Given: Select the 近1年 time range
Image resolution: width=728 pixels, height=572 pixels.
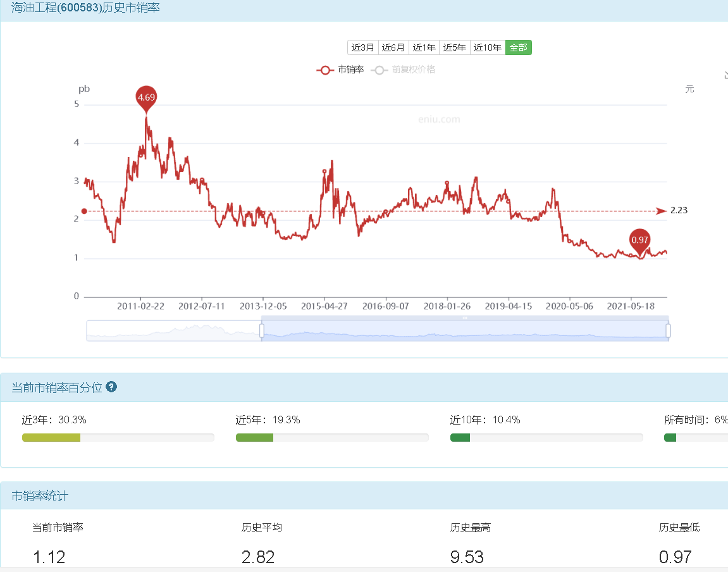Looking at the screenshot, I should tap(424, 47).
